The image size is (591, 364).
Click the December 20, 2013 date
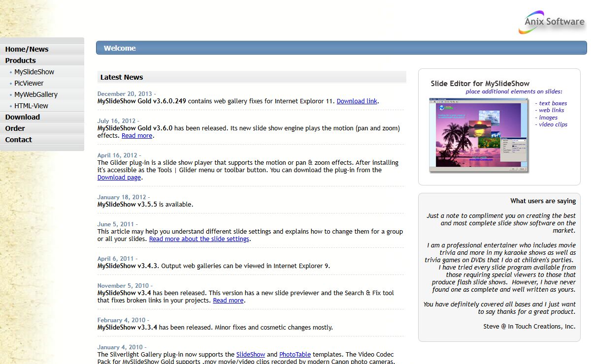pos(127,93)
